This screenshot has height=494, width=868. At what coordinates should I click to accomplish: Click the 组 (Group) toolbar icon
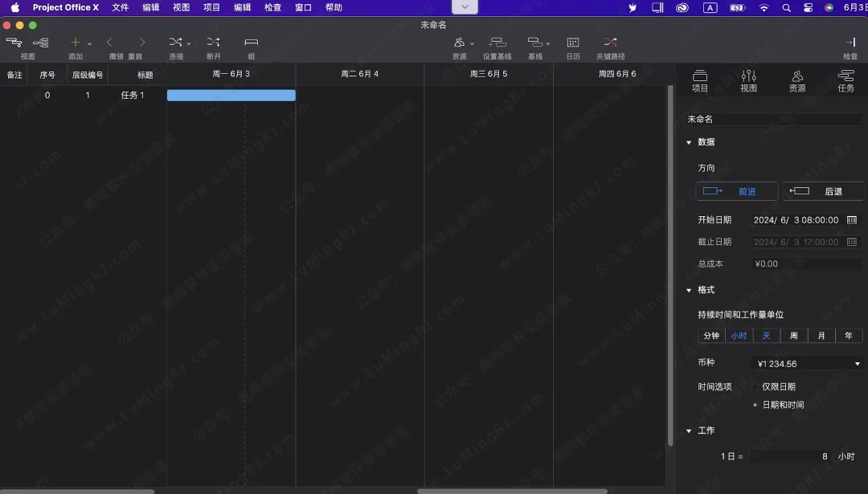tap(251, 43)
